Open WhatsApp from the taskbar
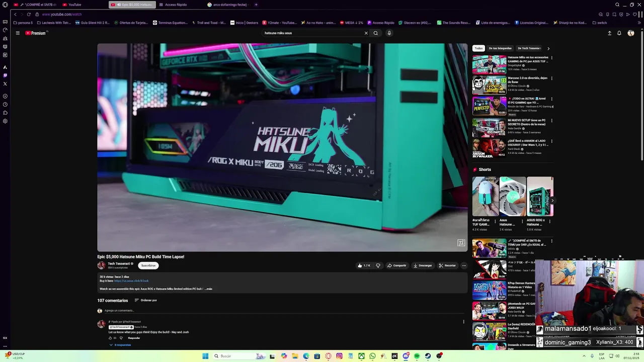The width and height of the screenshot is (644, 362). (373, 356)
